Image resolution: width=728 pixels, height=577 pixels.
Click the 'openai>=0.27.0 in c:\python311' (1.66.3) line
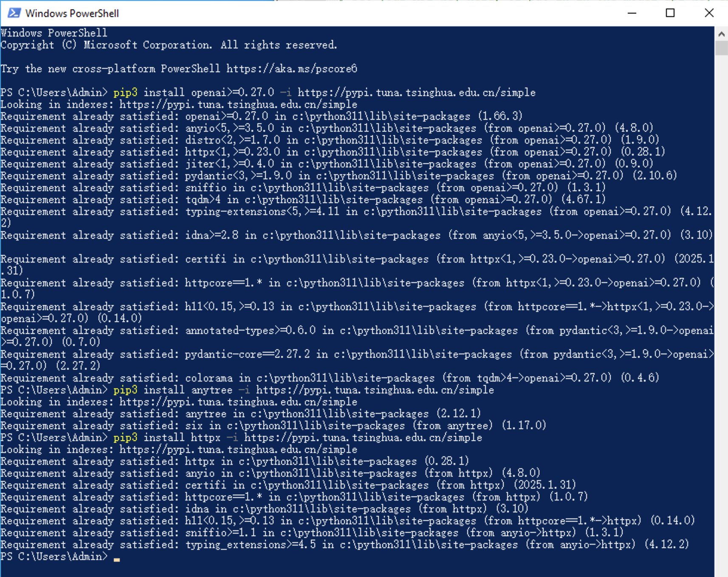point(262,116)
